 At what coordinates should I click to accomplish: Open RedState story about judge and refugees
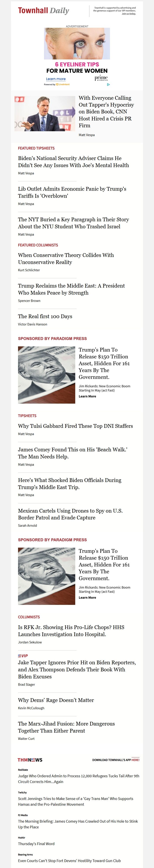pos(79,779)
